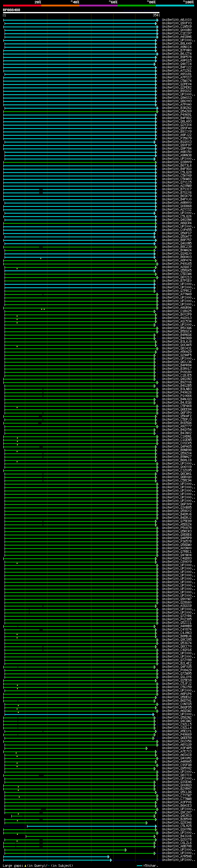Select label UniRef100_A7SZ61
The width and height of the screenshot is (197, 868).
click(177, 71)
